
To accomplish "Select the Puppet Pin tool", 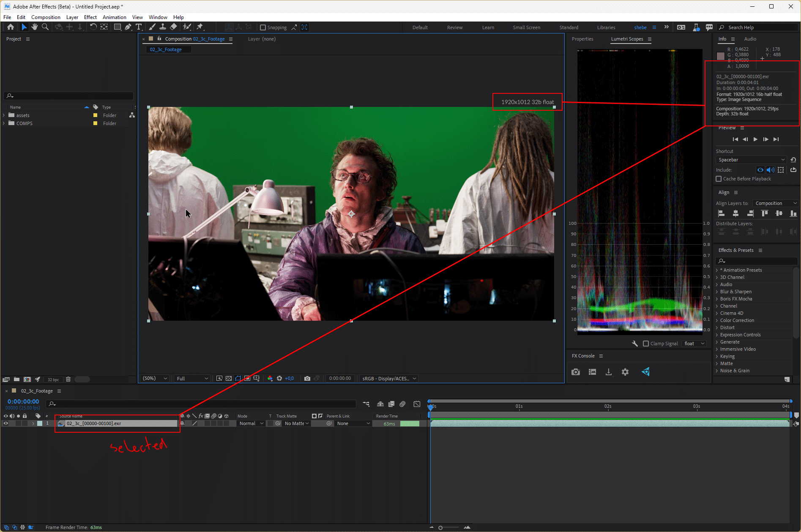I will 200,27.
